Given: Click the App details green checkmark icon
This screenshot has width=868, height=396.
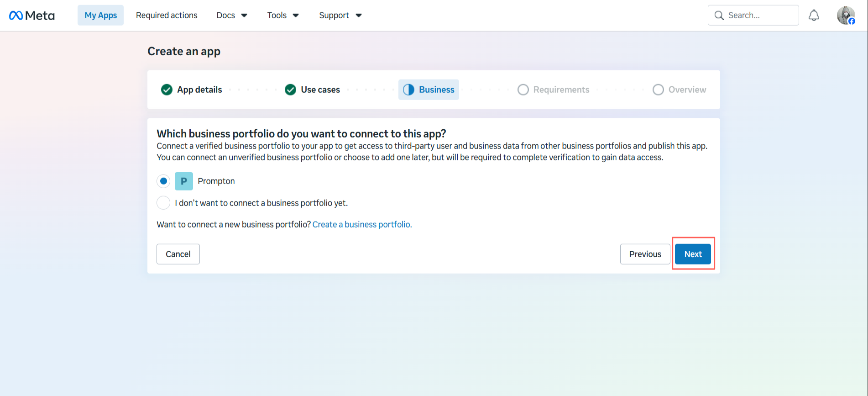Looking at the screenshot, I should point(167,90).
